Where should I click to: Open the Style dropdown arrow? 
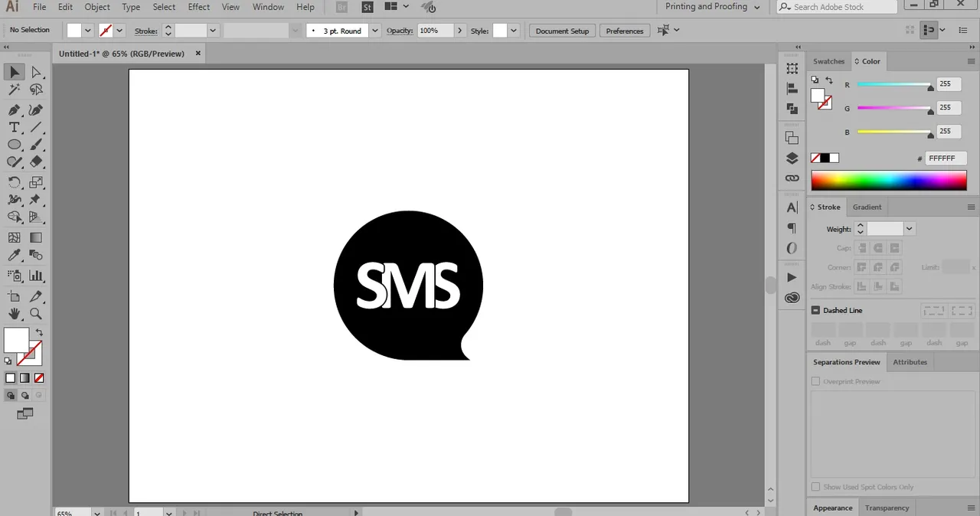[514, 31]
